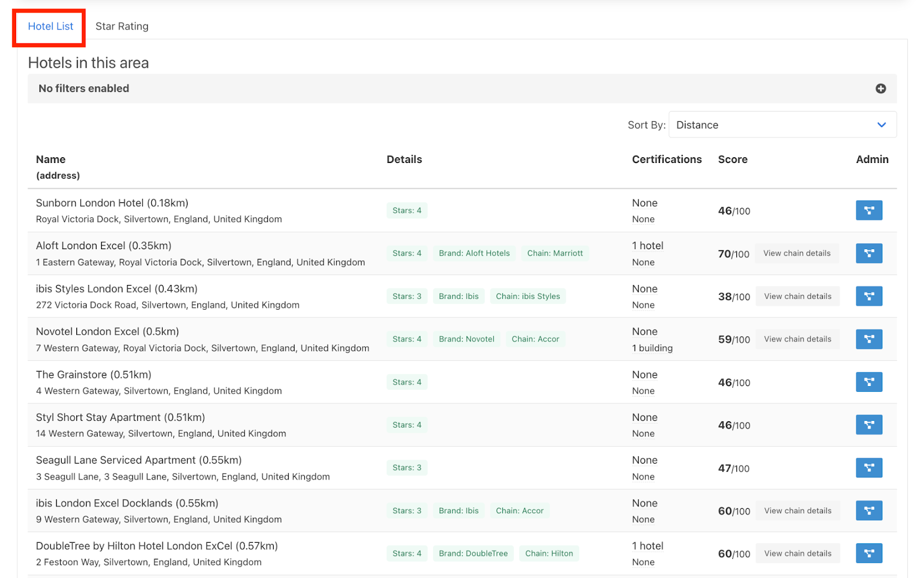Click admin icon for Styl Short Stay Apartment
This screenshot has height=578, width=924.
pos(869,425)
